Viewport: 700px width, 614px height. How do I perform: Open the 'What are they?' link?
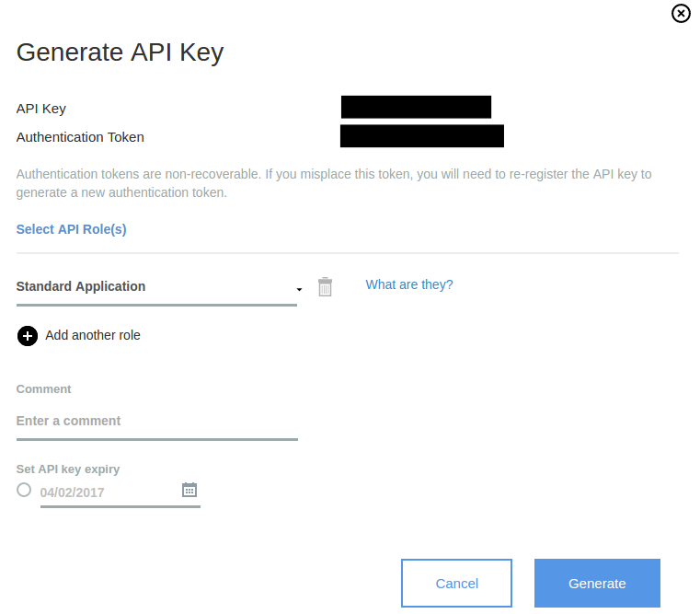point(409,284)
